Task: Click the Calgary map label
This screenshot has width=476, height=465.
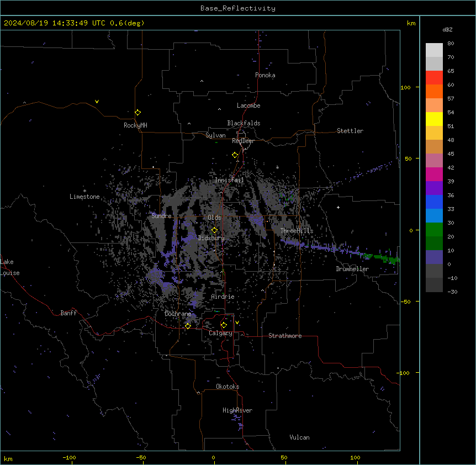Action: [220, 333]
